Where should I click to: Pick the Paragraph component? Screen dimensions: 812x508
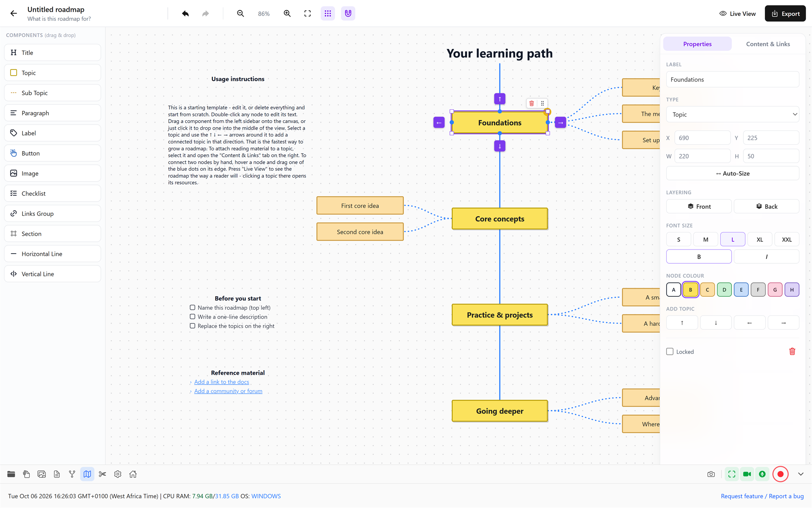pos(52,113)
